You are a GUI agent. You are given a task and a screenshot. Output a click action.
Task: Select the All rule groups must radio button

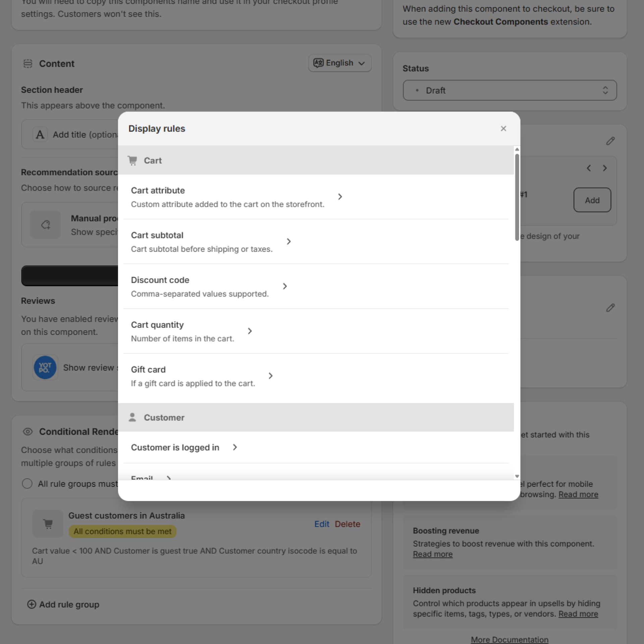click(x=27, y=483)
